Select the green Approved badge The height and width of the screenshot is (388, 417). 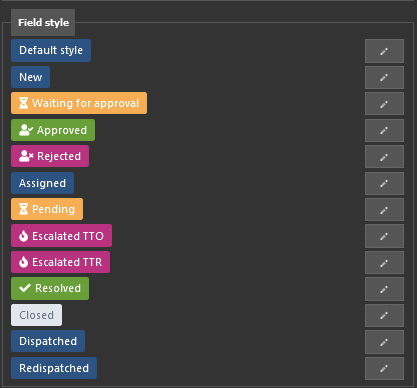click(x=53, y=130)
